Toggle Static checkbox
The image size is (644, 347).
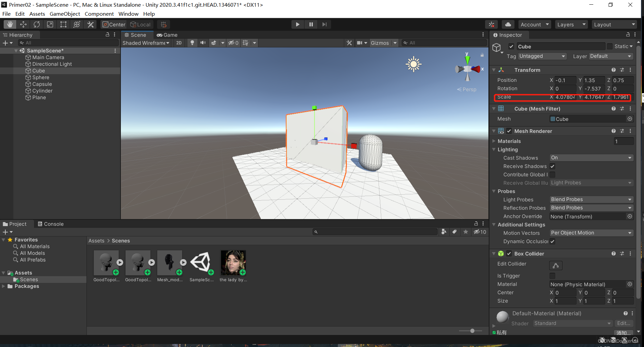click(x=610, y=46)
